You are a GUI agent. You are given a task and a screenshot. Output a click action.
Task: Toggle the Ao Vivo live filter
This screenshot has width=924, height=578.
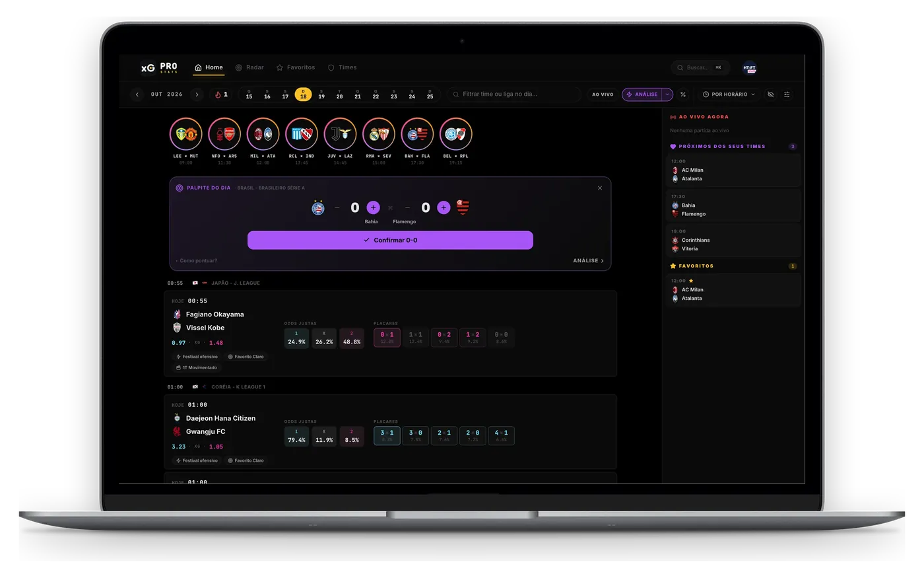point(603,94)
